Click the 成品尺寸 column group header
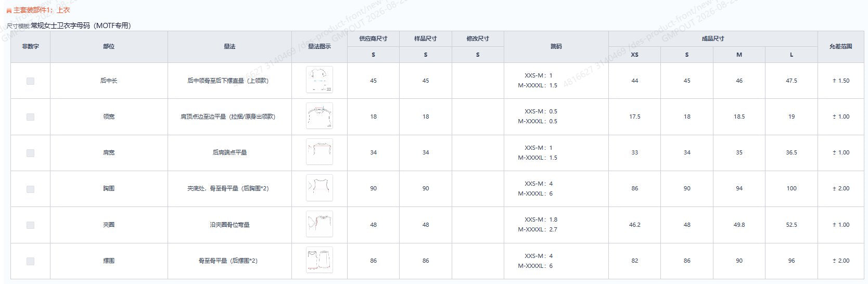Viewport: 868px width, 284px height. point(713,38)
